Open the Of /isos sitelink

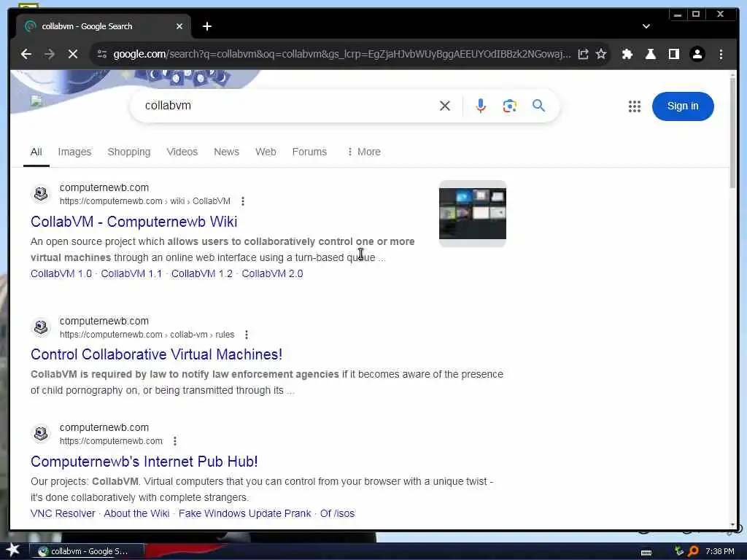coord(337,514)
